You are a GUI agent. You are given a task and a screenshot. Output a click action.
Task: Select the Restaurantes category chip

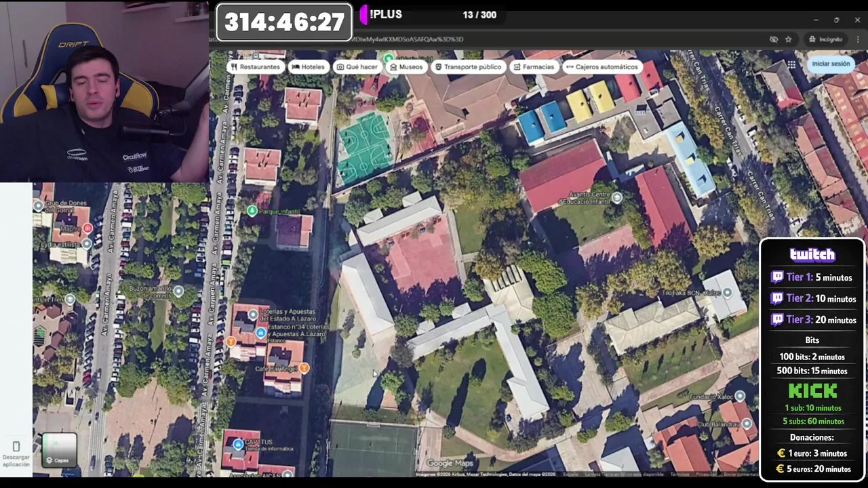pyautogui.click(x=256, y=67)
